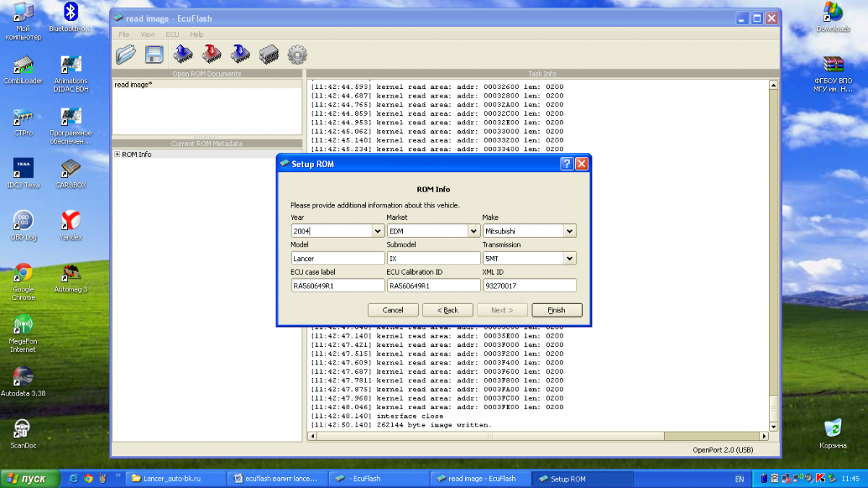
Task: Click the open ROM folder toolbar icon
Action: point(126,54)
